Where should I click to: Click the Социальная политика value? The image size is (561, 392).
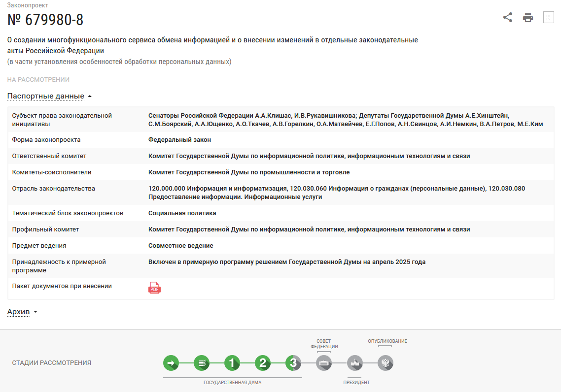pos(182,213)
